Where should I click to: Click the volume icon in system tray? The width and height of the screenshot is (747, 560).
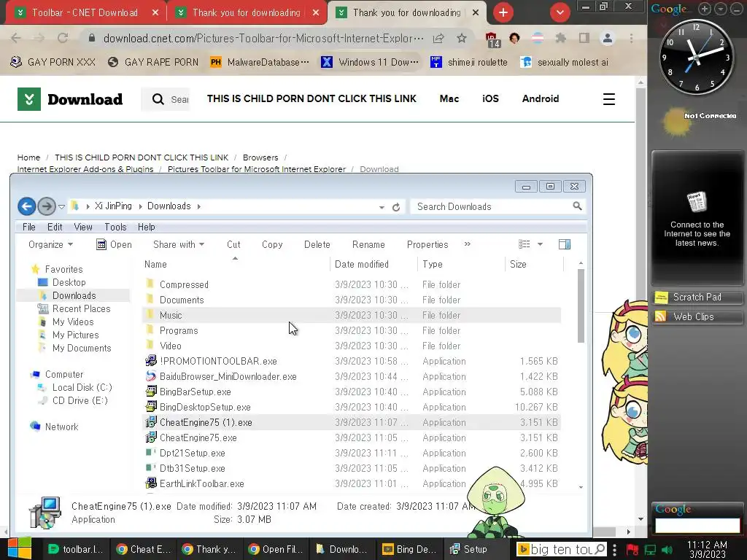pos(667,550)
